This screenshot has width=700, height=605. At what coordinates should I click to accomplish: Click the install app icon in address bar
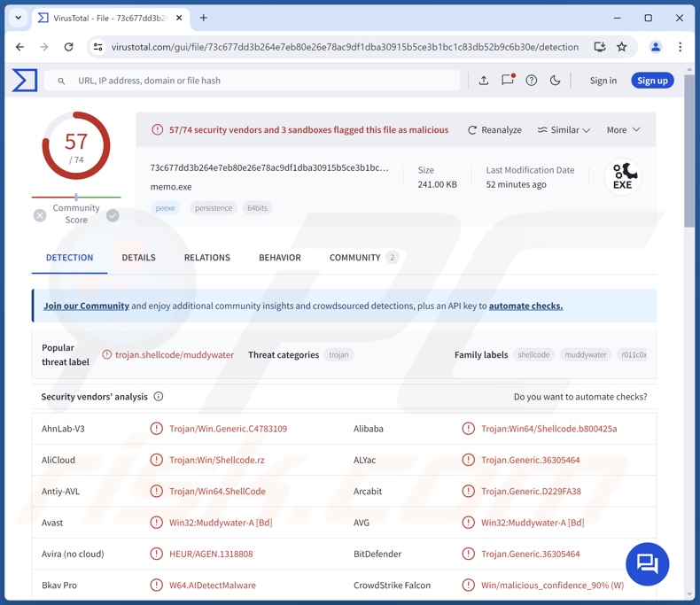click(x=600, y=47)
